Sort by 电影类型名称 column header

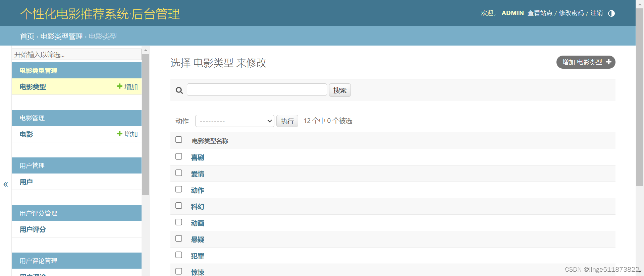[210, 141]
